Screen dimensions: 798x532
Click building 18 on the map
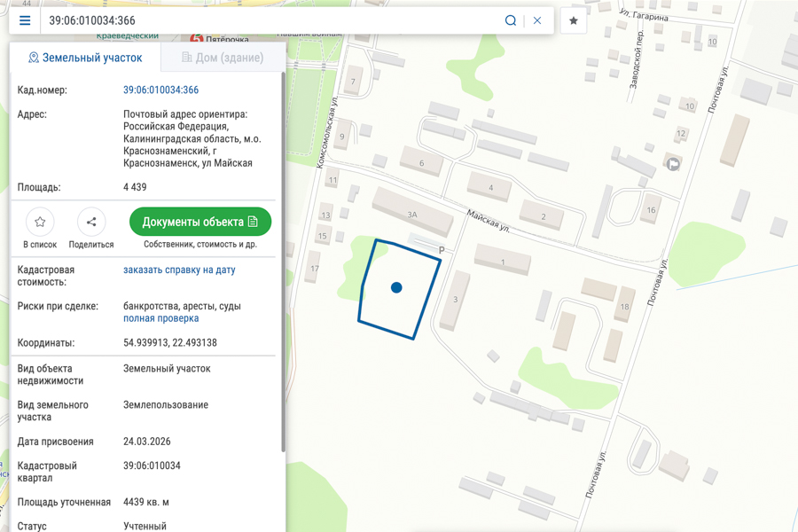pos(624,306)
